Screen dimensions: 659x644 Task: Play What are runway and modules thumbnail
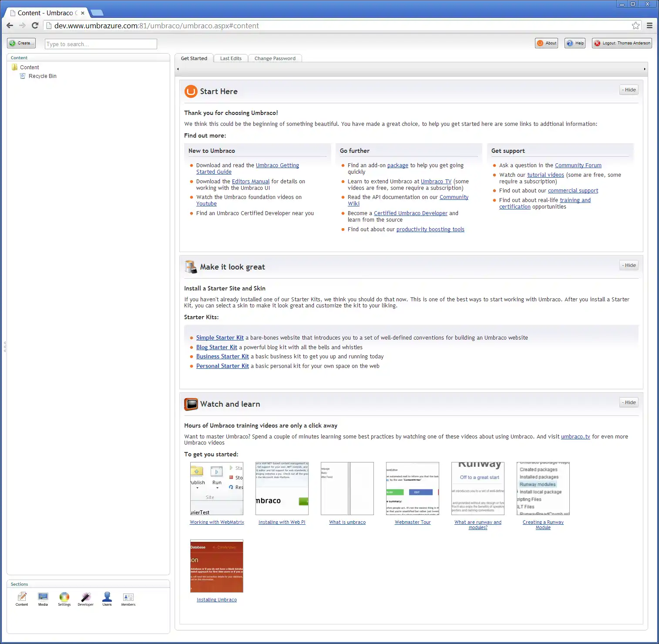point(478,489)
